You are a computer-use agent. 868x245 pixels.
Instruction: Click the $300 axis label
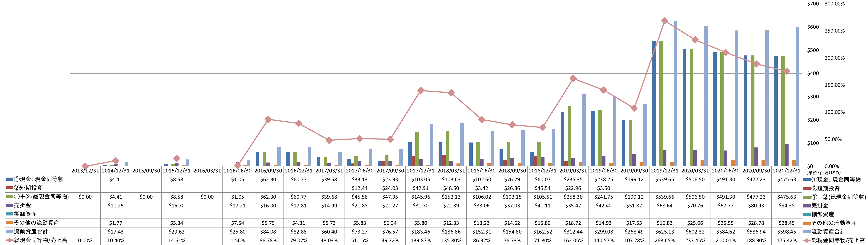coord(813,97)
